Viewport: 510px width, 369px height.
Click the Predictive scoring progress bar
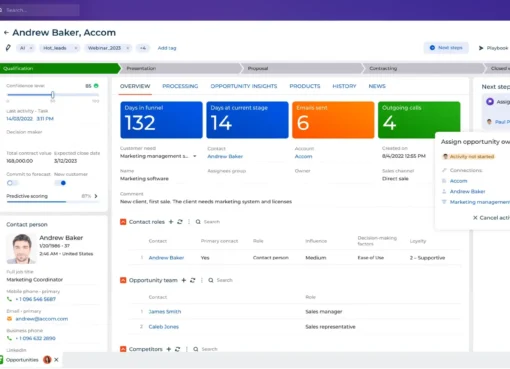click(53, 202)
